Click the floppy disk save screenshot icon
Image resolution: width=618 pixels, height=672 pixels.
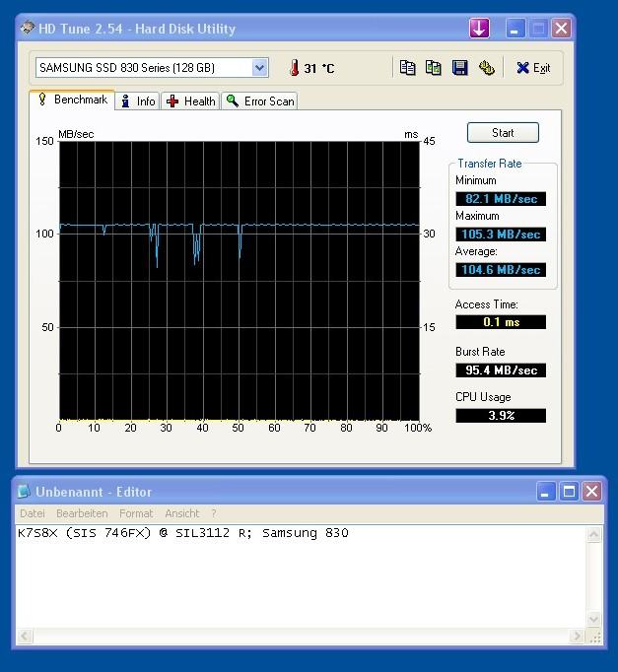coord(460,68)
